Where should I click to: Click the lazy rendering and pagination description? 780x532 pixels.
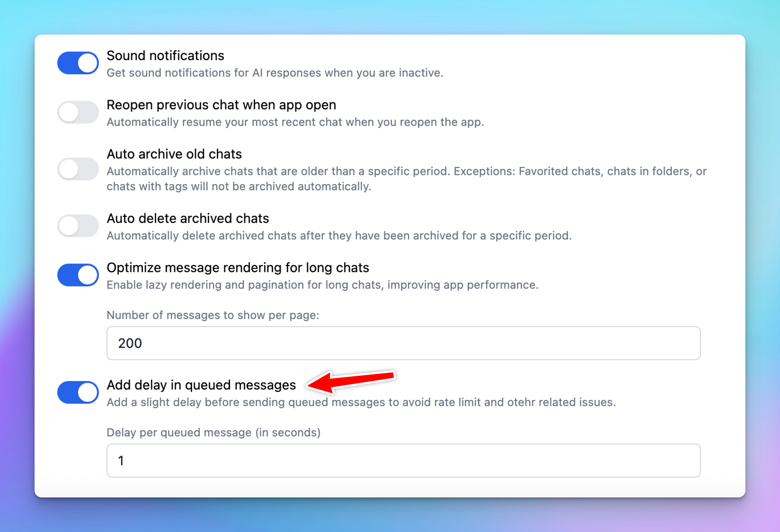pyautogui.click(x=323, y=285)
